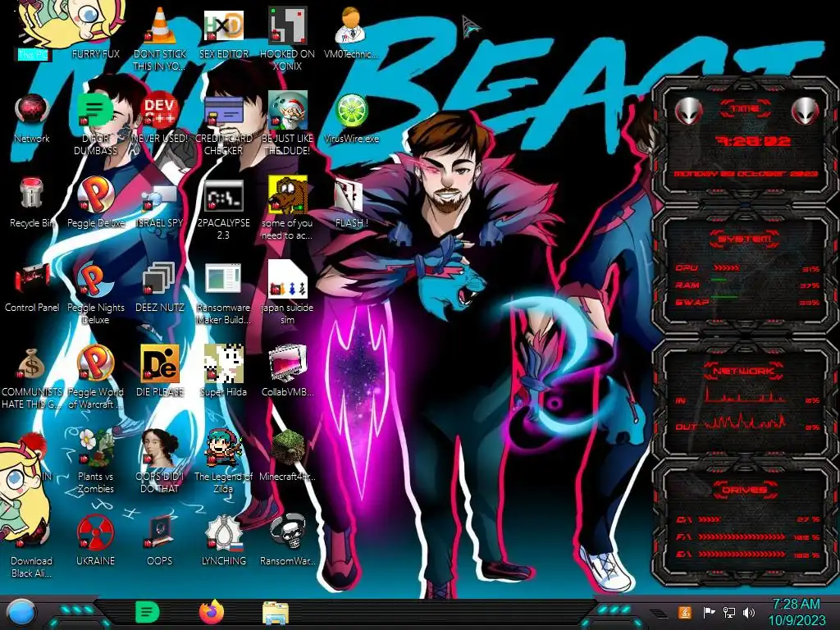This screenshot has width=840, height=630.
Task: Click the orange tray icon
Action: pos(685,612)
